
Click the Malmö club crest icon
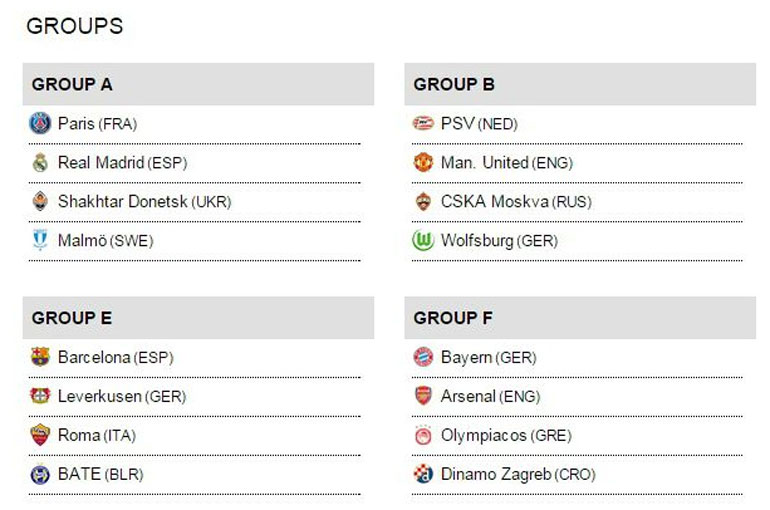click(40, 241)
